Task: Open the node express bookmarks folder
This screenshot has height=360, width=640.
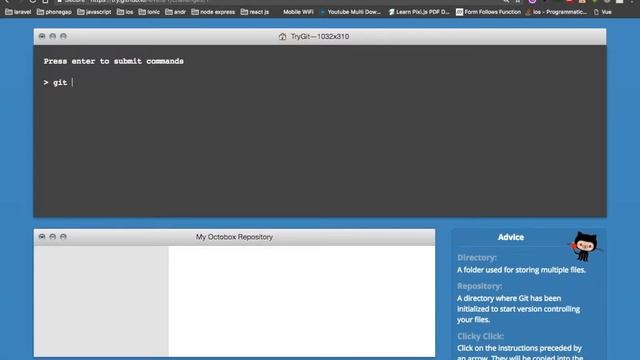Action: coord(213,12)
